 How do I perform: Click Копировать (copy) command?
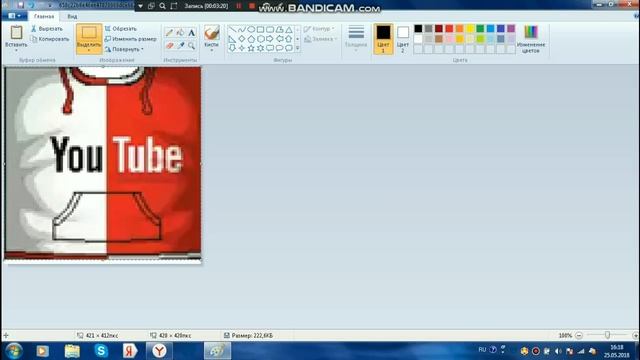50,39
